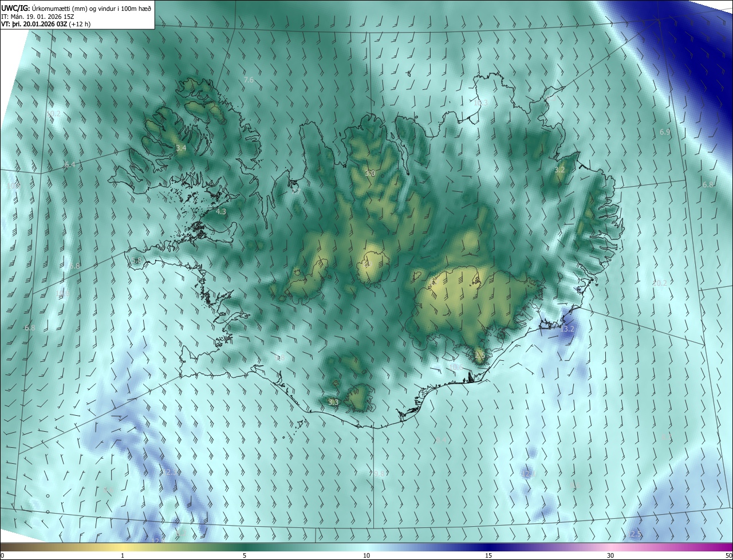Screen dimensions: 733x560
Task: Click the 10.3 value on the north coast
Action: pos(480,103)
